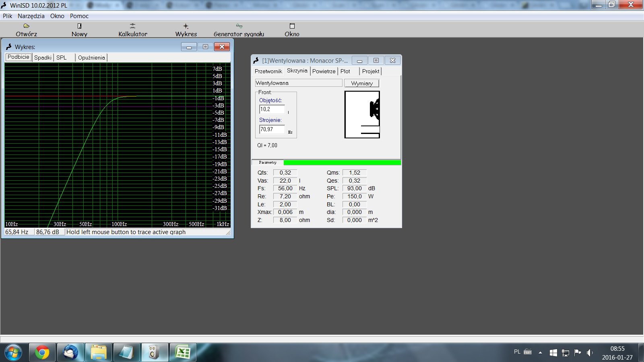Click the Okno toolbar icon

pyautogui.click(x=292, y=26)
